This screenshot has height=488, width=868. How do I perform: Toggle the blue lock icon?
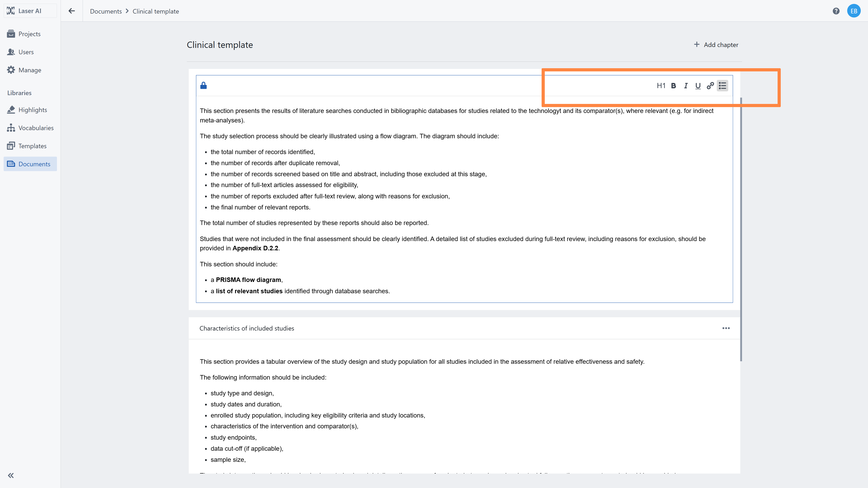[x=203, y=86]
